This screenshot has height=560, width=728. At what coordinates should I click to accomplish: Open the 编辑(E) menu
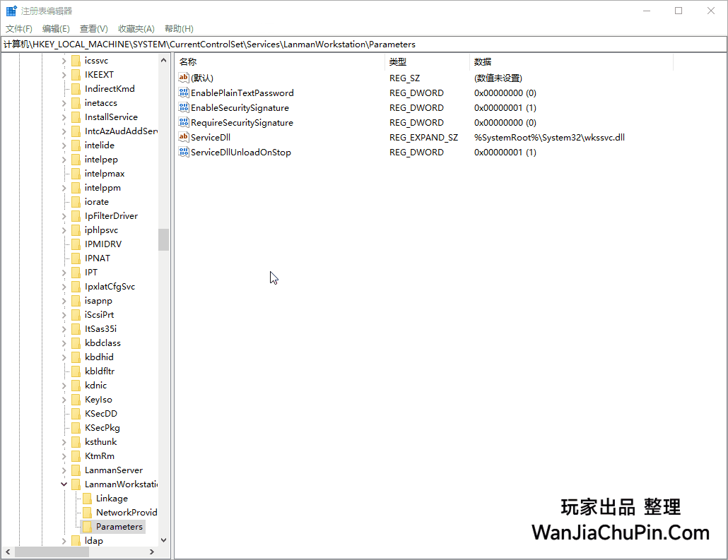[56, 28]
